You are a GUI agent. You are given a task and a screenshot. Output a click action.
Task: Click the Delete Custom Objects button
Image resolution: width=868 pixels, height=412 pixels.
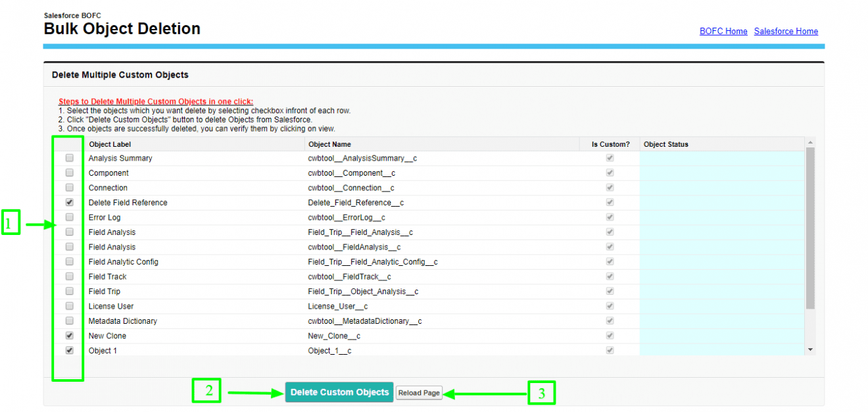click(x=339, y=392)
